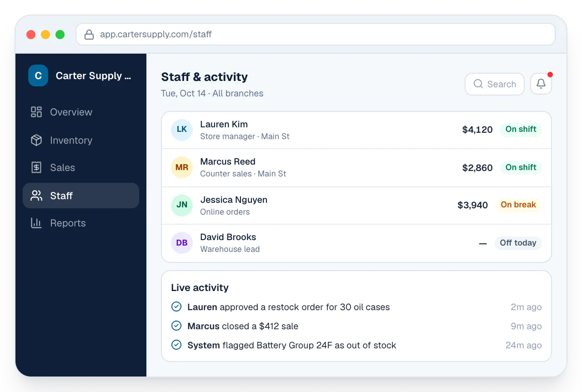The width and height of the screenshot is (582, 392).
Task: Click the $2,860 sales amount
Action: pyautogui.click(x=477, y=168)
